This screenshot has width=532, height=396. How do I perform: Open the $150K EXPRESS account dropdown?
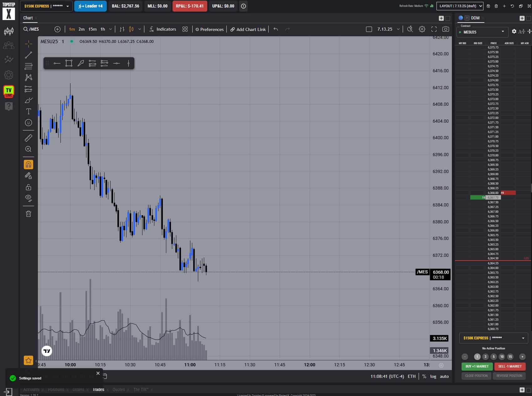46,6
